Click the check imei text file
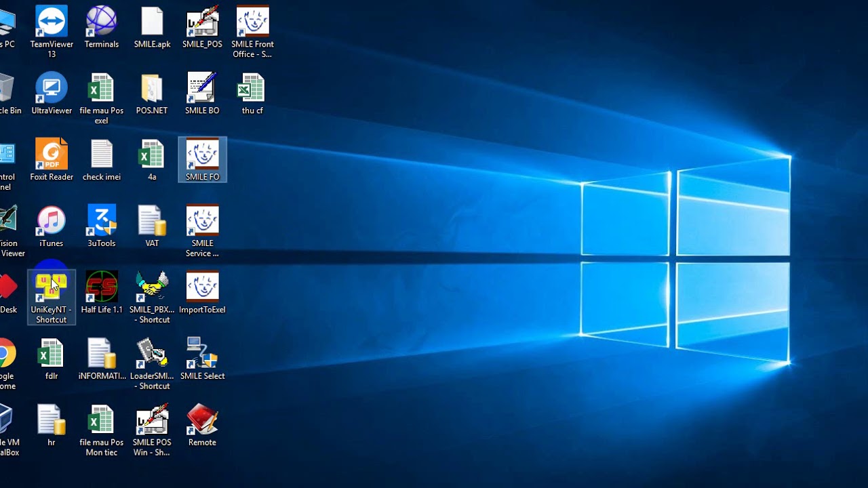868x488 pixels. pyautogui.click(x=102, y=160)
